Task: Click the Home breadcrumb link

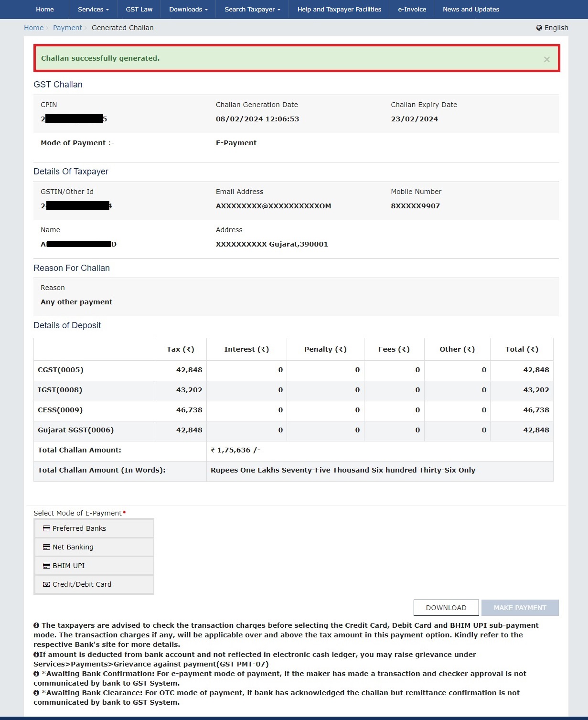Action: 33,28
